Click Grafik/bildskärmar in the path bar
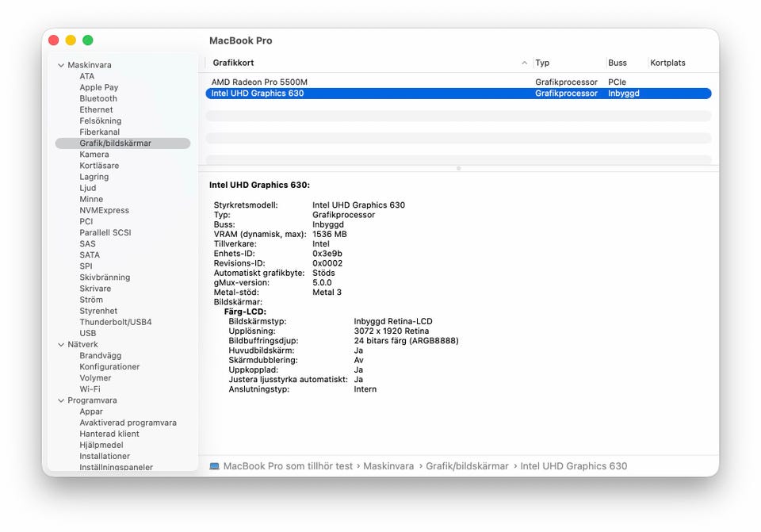This screenshot has width=761, height=532. (x=467, y=466)
